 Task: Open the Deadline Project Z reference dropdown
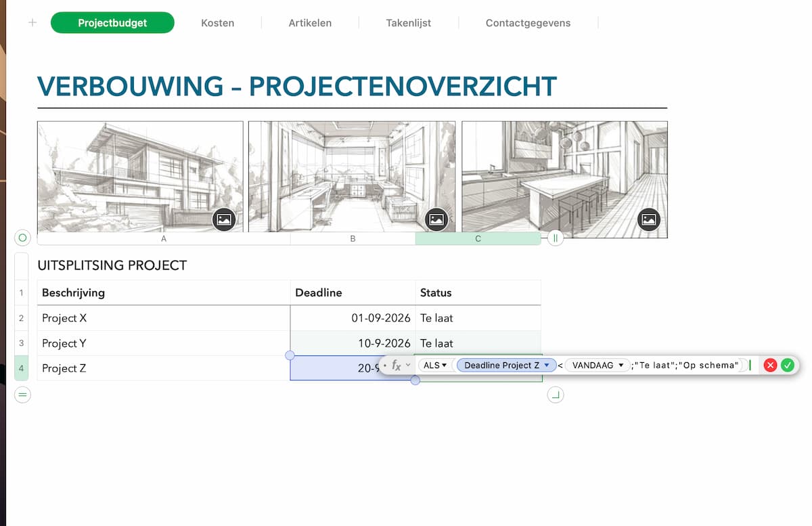point(506,366)
